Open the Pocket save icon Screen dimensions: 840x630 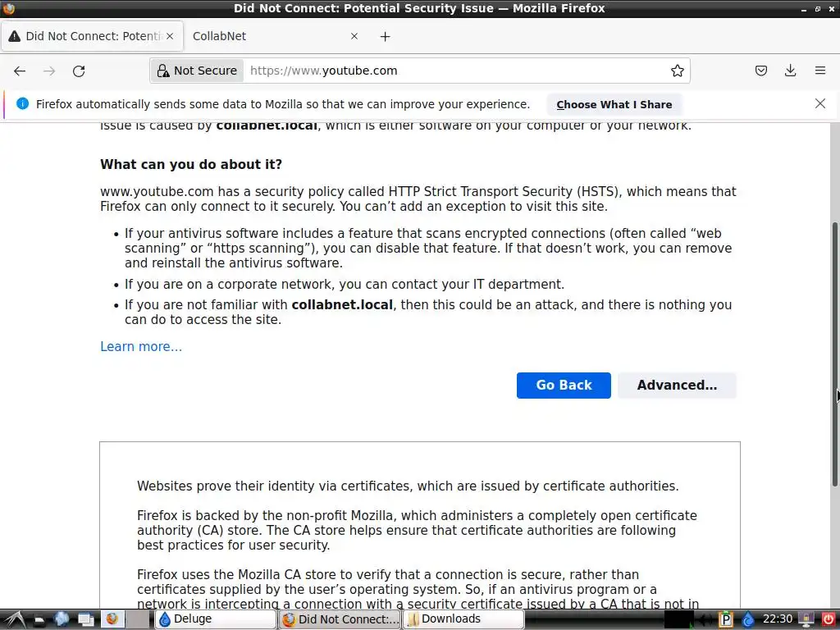[760, 71]
